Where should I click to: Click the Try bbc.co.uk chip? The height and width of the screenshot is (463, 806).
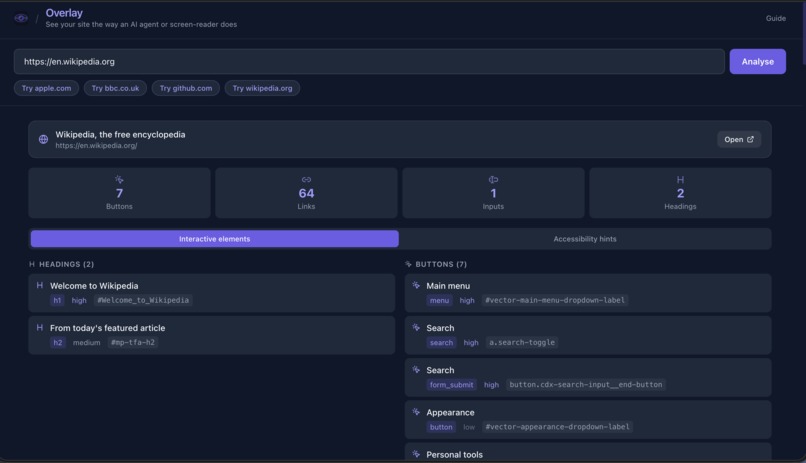click(115, 88)
